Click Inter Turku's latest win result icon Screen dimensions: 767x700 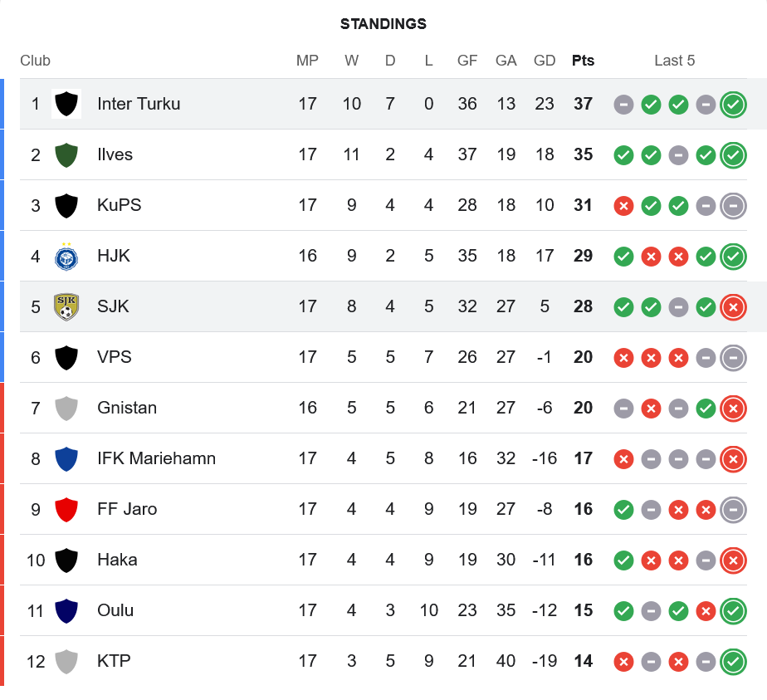[x=733, y=105]
